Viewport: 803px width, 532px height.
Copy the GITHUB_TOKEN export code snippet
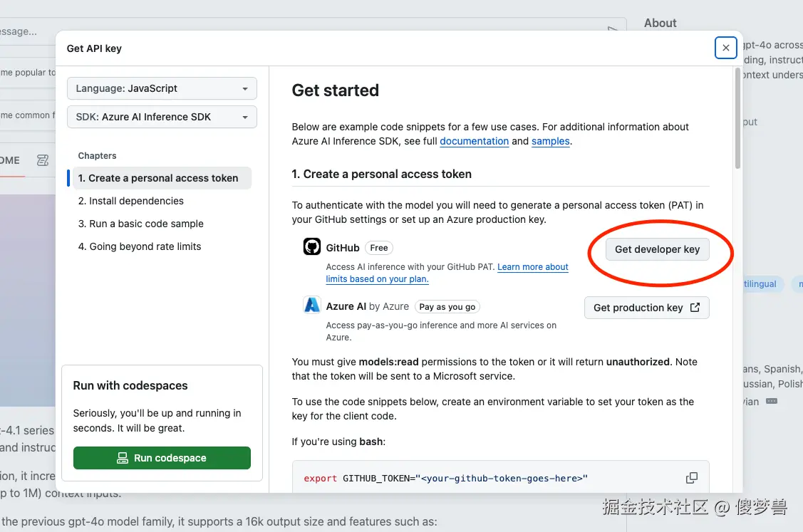[691, 478]
